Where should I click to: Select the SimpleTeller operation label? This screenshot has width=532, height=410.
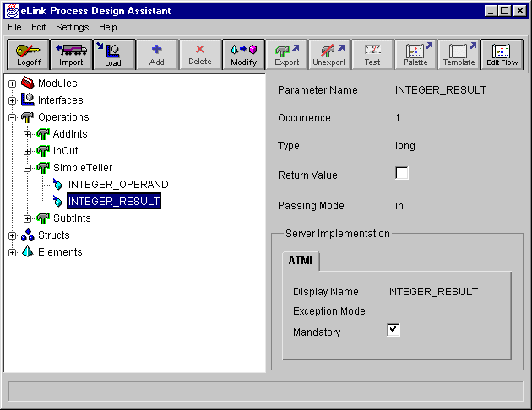coord(83,167)
